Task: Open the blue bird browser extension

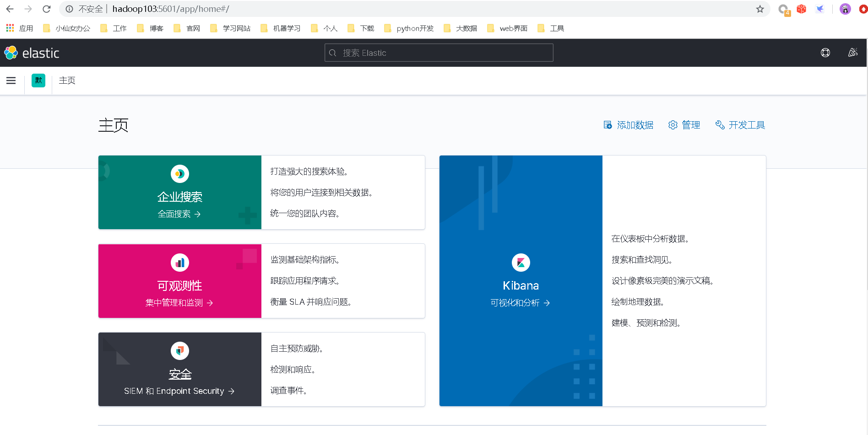Action: tap(819, 9)
